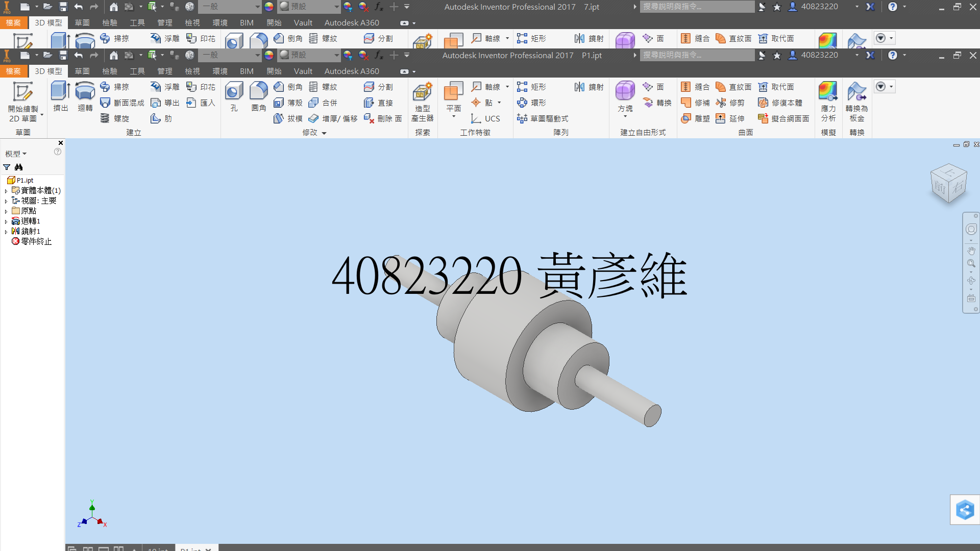The image size is (980, 551).
Task: Select the 迴轉 revolve tool
Action: point(85,96)
